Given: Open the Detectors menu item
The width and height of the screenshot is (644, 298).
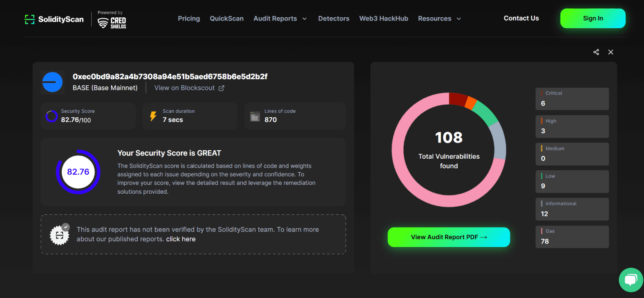Looking at the screenshot, I should (x=334, y=19).
